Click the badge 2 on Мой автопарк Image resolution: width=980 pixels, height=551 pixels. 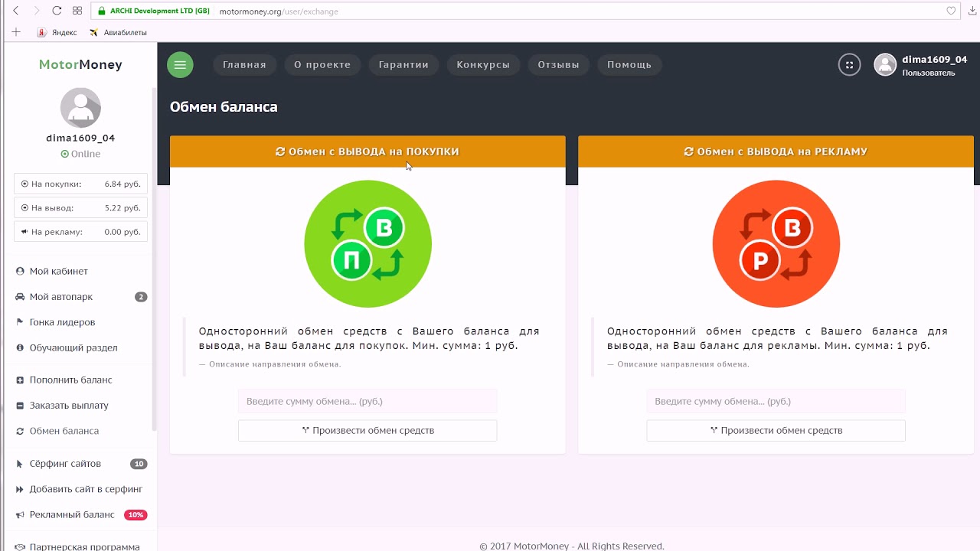pyautogui.click(x=141, y=297)
